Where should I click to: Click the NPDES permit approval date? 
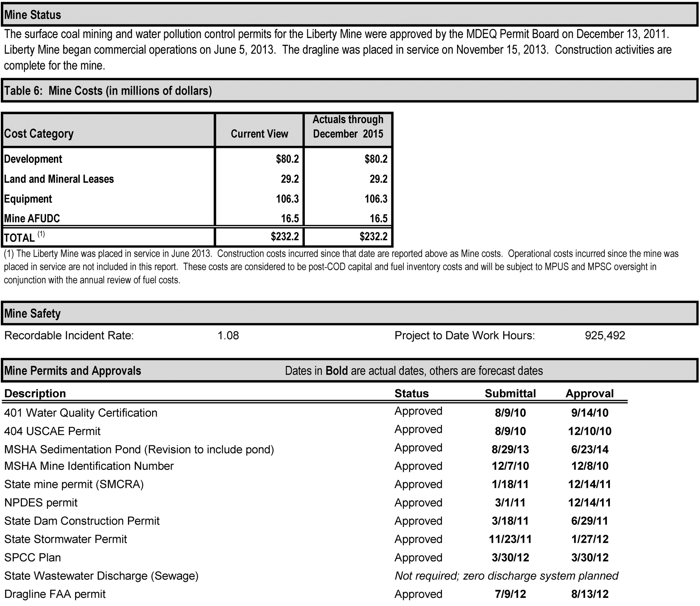[590, 502]
